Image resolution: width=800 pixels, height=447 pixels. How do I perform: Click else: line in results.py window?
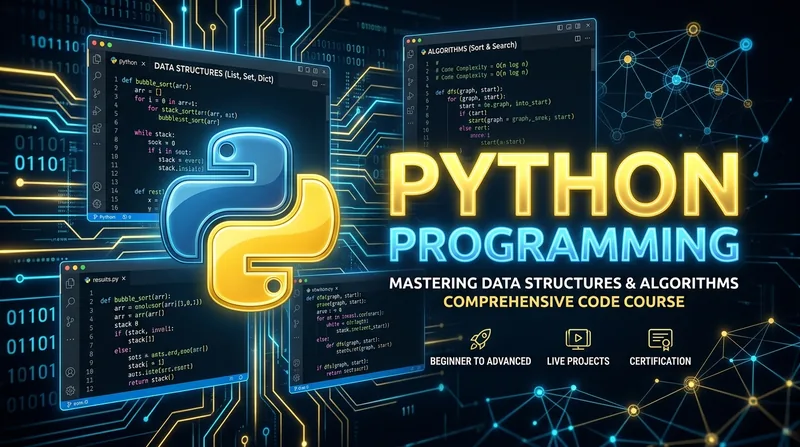click(122, 351)
